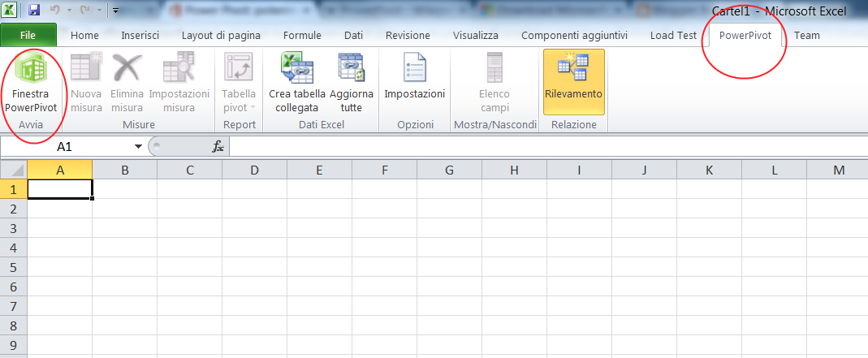Select column J header
Viewport: 868px width, 358px height.
[x=644, y=170]
